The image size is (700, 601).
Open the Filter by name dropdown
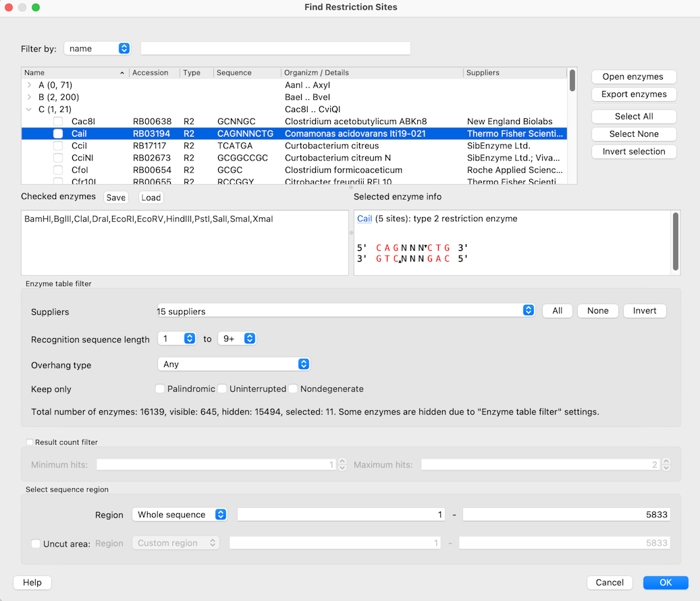(97, 49)
